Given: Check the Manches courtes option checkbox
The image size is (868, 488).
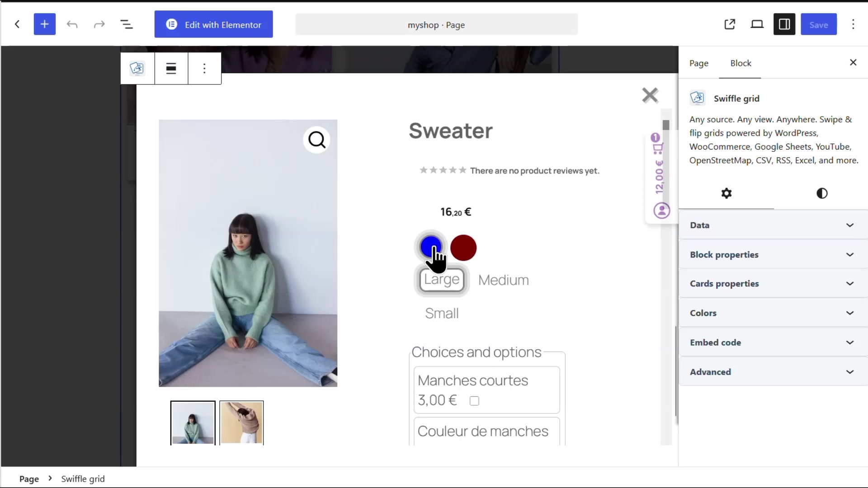Looking at the screenshot, I should [x=474, y=401].
